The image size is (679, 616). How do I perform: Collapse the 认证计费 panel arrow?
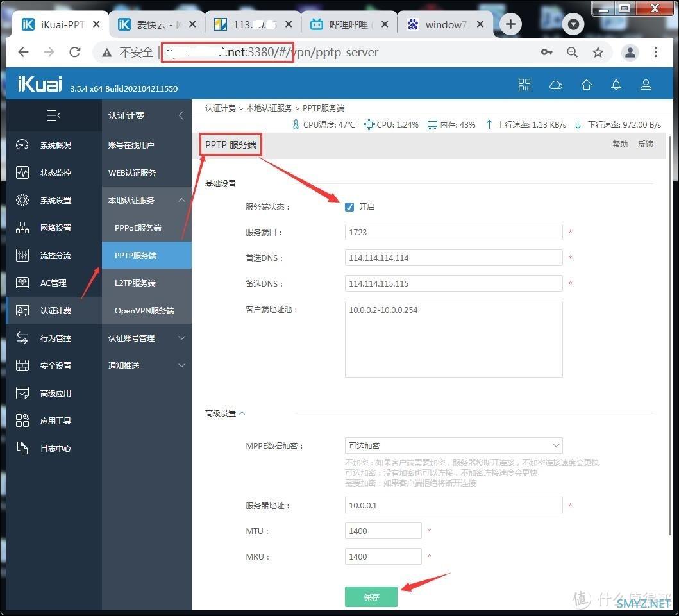pos(181,115)
